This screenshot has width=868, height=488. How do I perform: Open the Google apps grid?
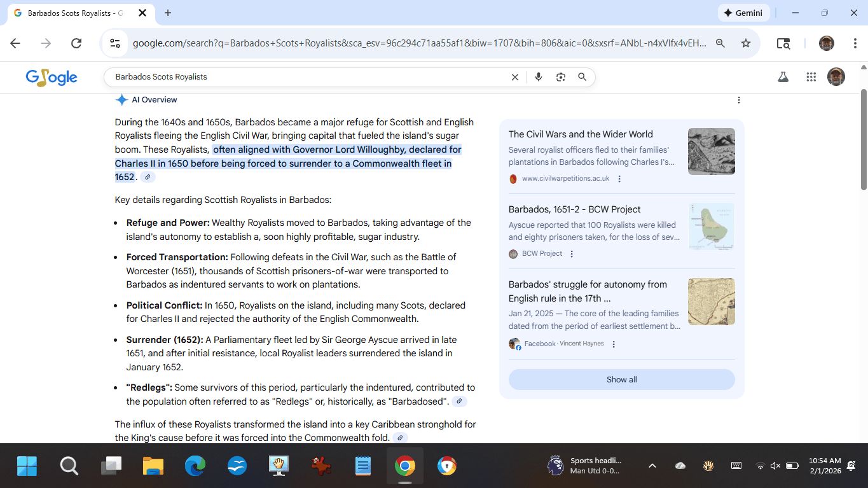[x=811, y=77]
